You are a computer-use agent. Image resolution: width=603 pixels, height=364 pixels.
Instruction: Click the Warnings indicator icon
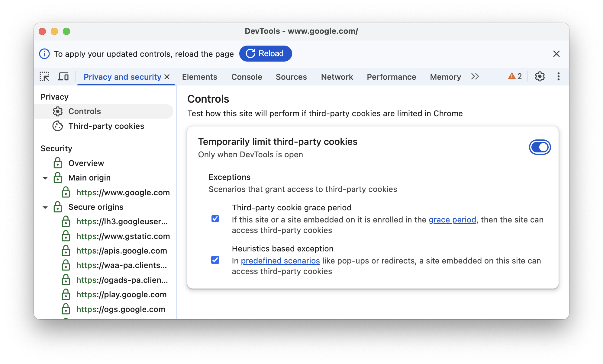[516, 77]
